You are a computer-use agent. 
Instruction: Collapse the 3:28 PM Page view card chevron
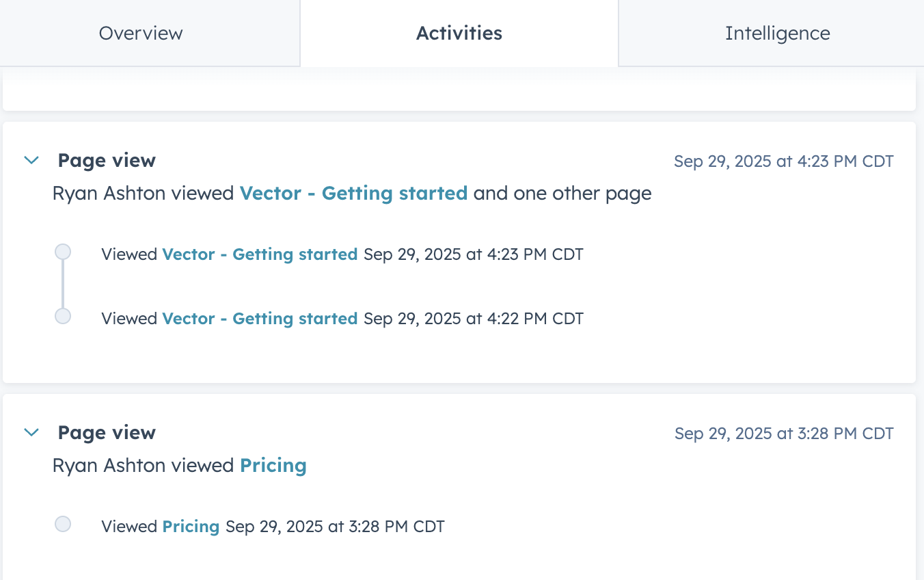31,432
